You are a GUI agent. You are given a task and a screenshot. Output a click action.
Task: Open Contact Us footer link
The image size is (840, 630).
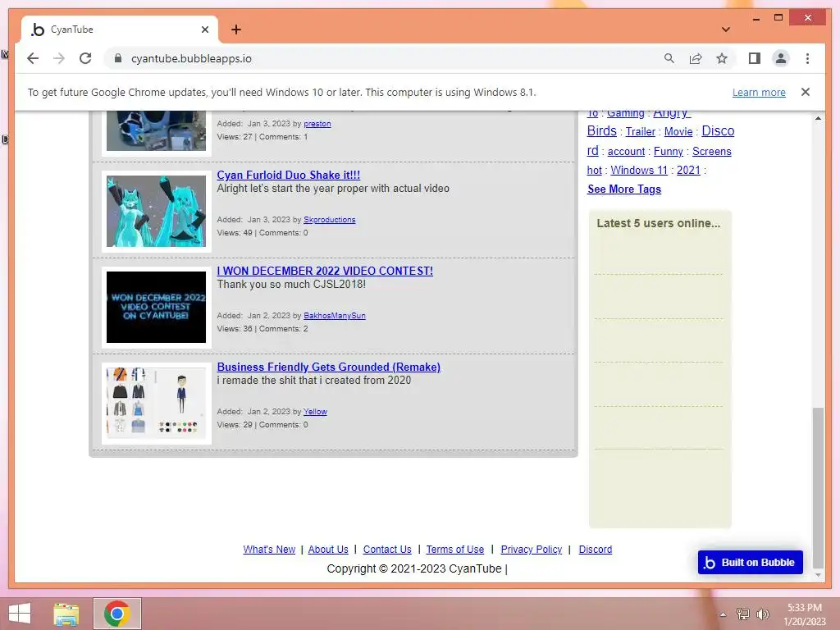(387, 550)
